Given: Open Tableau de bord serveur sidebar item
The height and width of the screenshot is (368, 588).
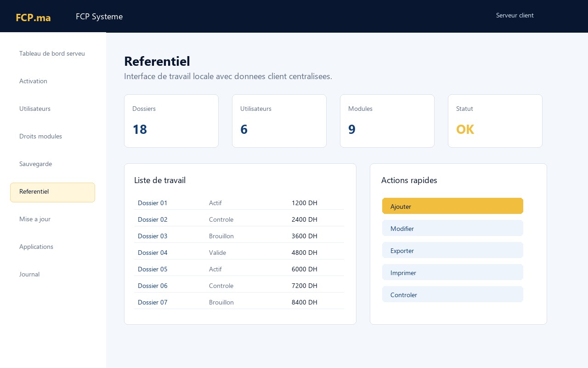Looking at the screenshot, I should click(x=52, y=54).
